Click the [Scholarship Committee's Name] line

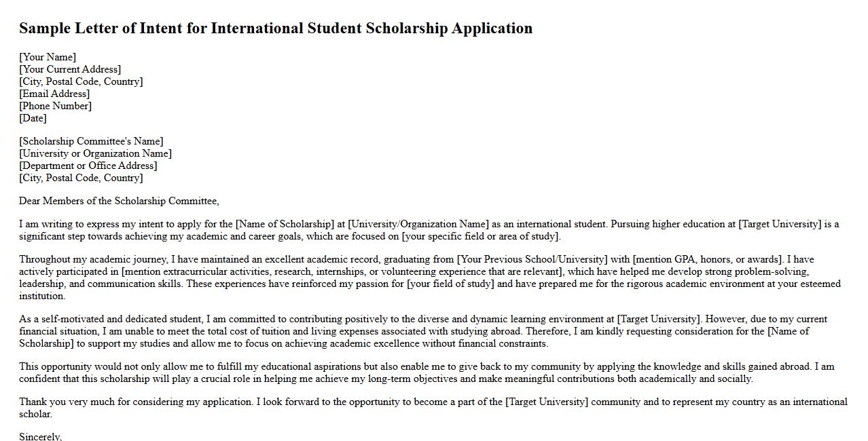pyautogui.click(x=91, y=141)
